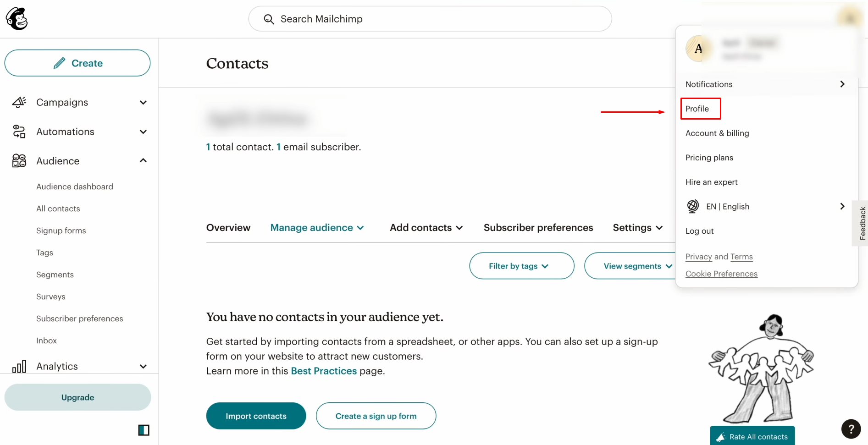The image size is (868, 445).
Task: Open the Best Practices link
Action: (324, 371)
